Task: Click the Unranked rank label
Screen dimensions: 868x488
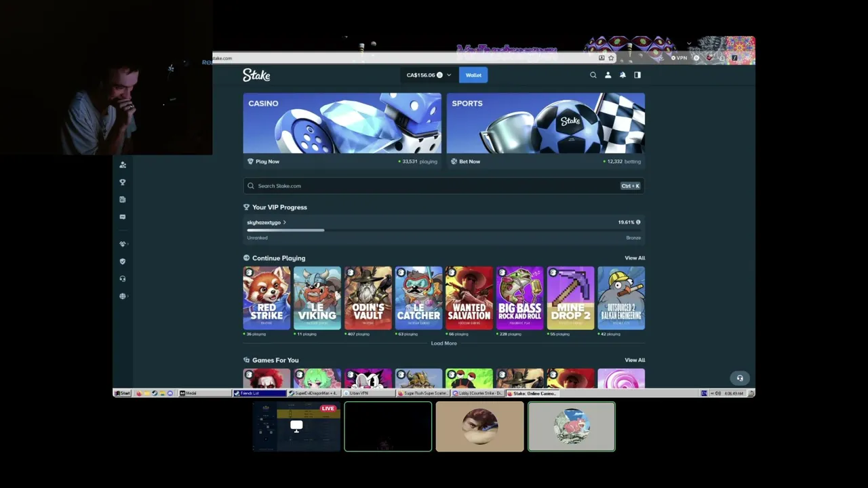Action: pyautogui.click(x=257, y=238)
